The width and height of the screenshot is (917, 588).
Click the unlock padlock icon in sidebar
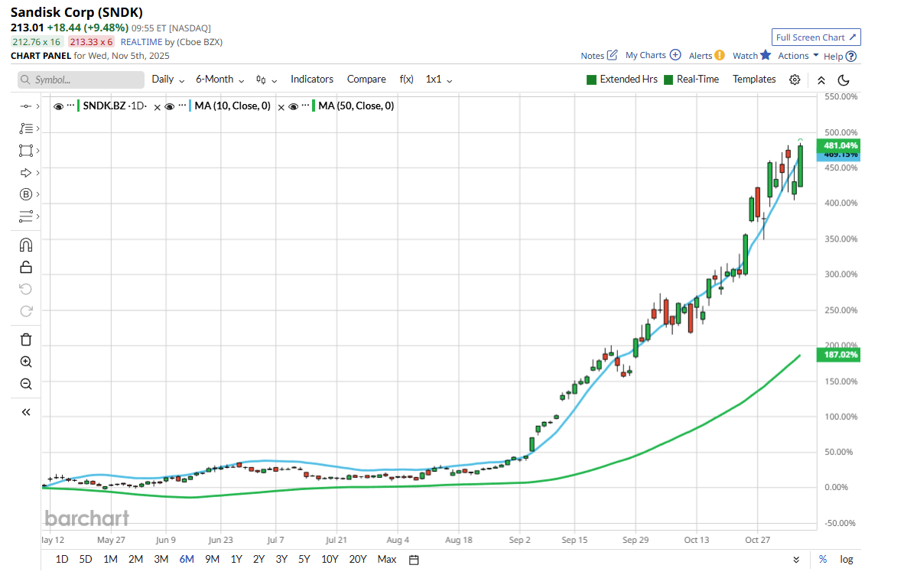(25, 267)
